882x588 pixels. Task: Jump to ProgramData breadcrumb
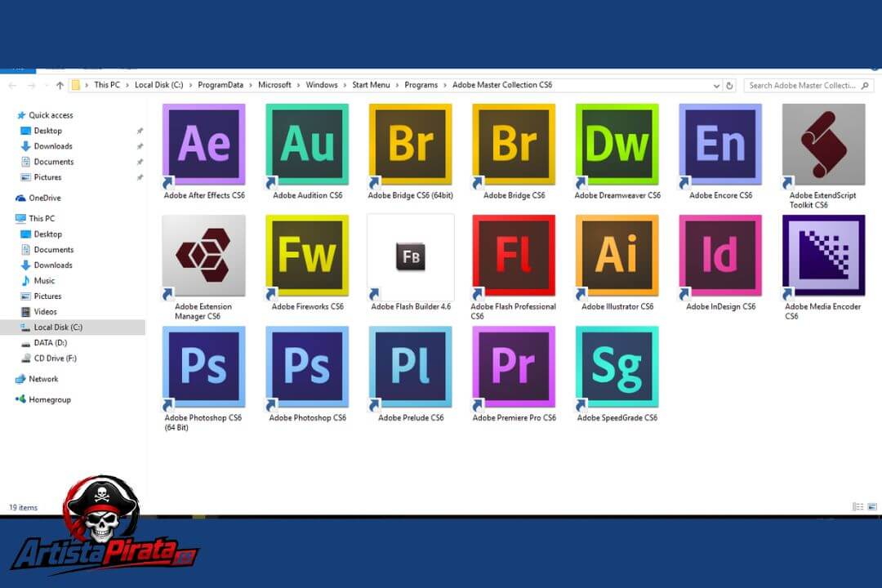[x=220, y=85]
